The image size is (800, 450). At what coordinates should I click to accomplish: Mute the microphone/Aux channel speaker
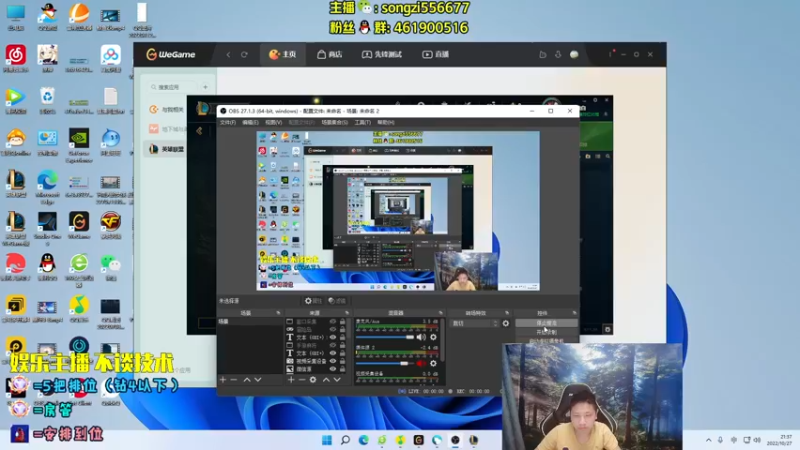click(421, 337)
